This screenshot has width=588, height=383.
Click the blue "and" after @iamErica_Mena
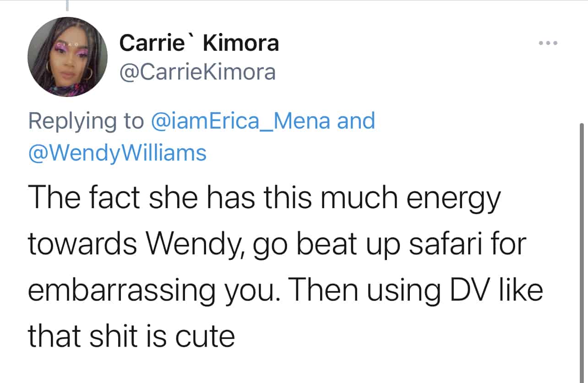point(356,121)
